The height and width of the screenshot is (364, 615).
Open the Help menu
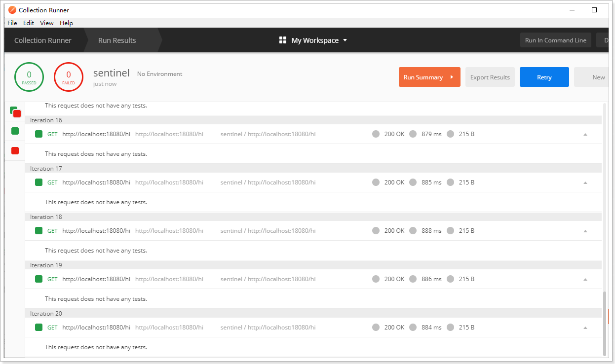(66, 23)
